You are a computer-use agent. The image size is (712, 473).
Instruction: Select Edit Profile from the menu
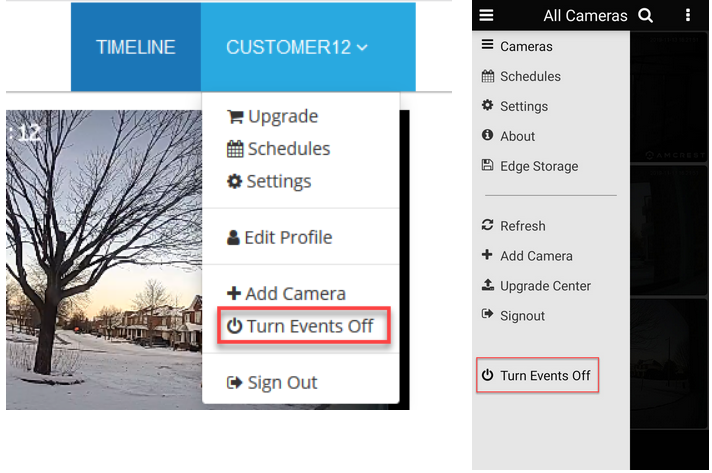pyautogui.click(x=279, y=238)
